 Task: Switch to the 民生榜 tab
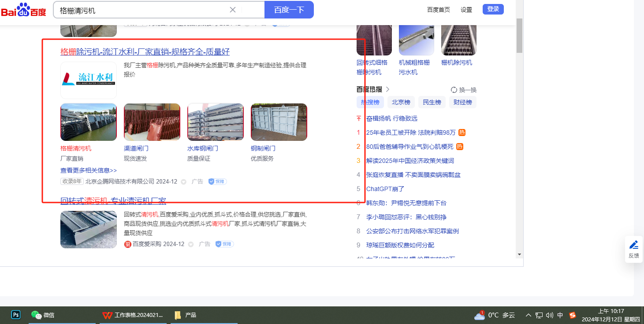click(x=432, y=102)
